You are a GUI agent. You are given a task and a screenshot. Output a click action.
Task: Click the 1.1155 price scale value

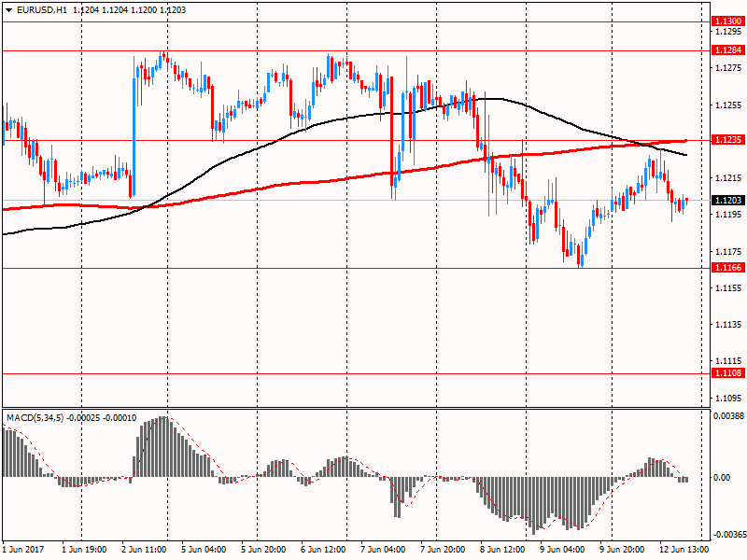pos(729,288)
